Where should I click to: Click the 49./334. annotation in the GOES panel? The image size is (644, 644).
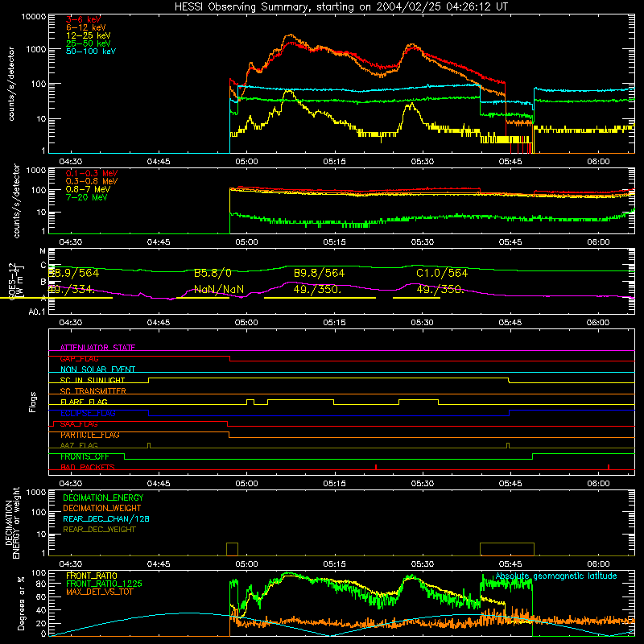(72, 290)
